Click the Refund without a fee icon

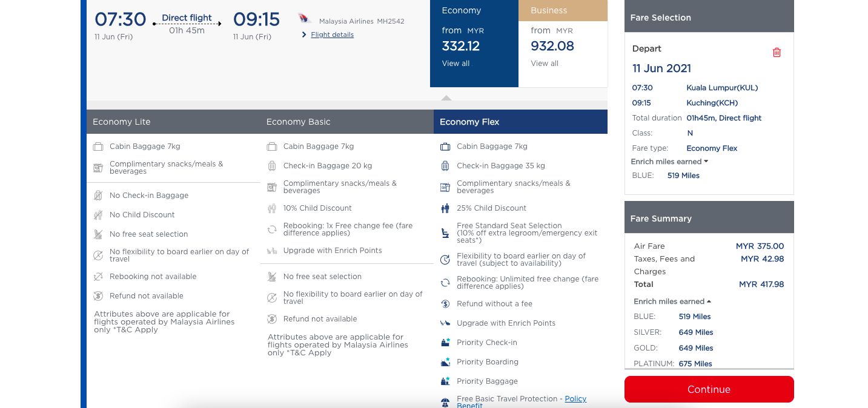click(445, 304)
